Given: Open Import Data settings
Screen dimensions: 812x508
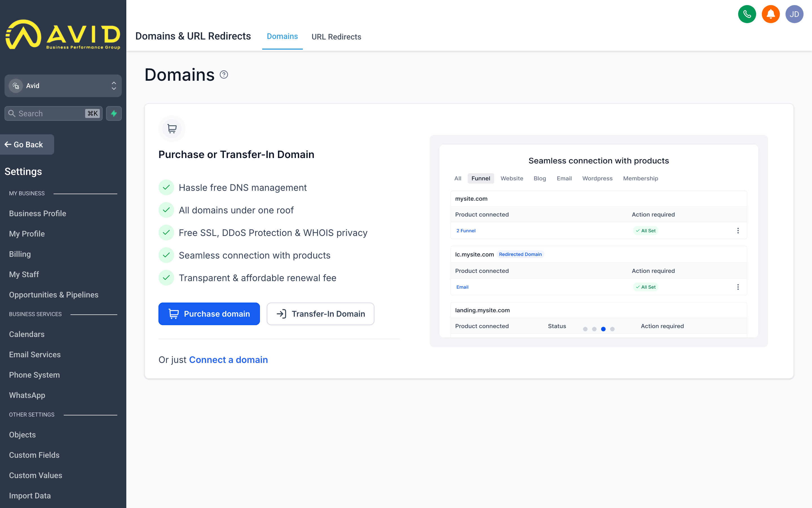Looking at the screenshot, I should coord(30,496).
